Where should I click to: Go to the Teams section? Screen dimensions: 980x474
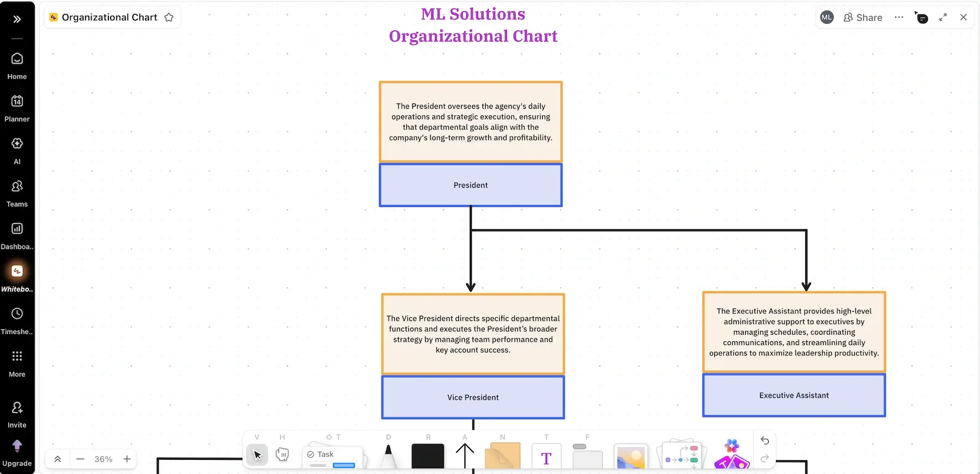[x=17, y=194]
